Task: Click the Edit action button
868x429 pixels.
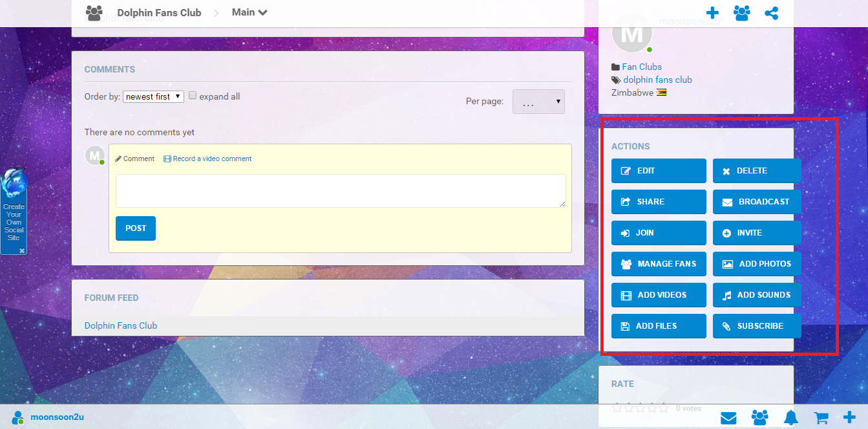Action: [x=659, y=171]
